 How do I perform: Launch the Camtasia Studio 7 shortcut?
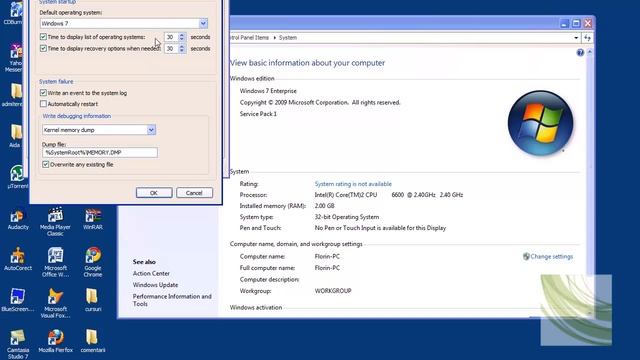point(18,344)
